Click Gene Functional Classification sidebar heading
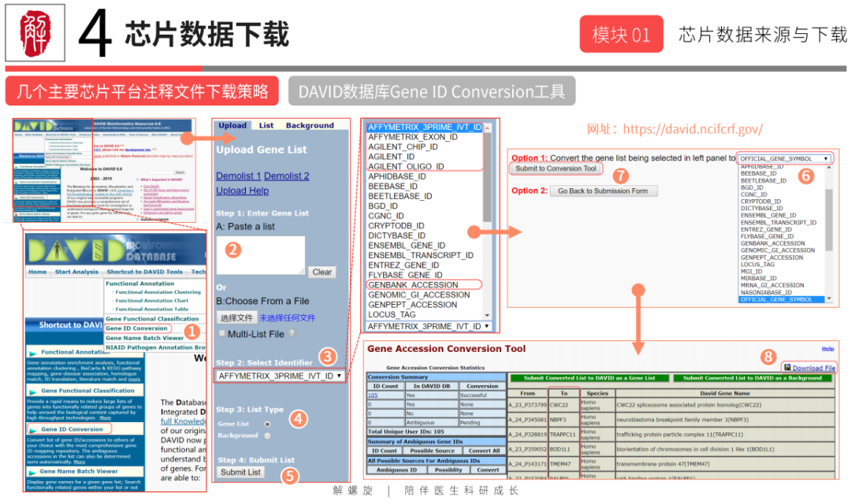 (x=87, y=391)
